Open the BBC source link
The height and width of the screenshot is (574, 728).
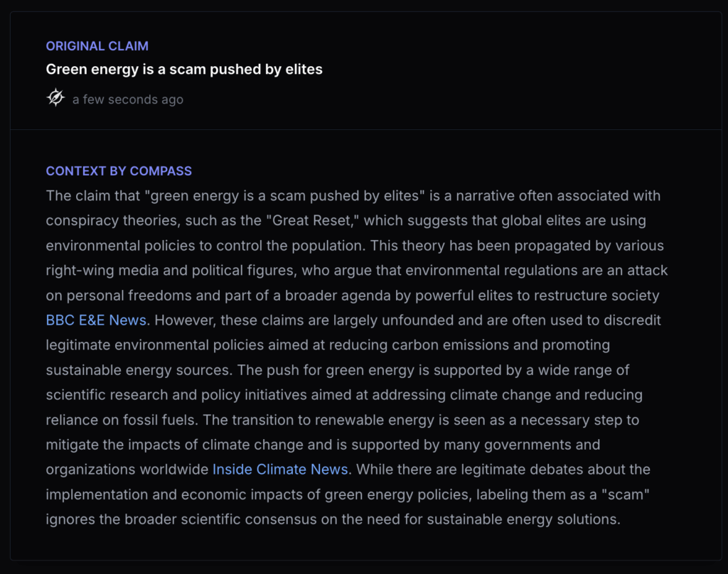60,320
